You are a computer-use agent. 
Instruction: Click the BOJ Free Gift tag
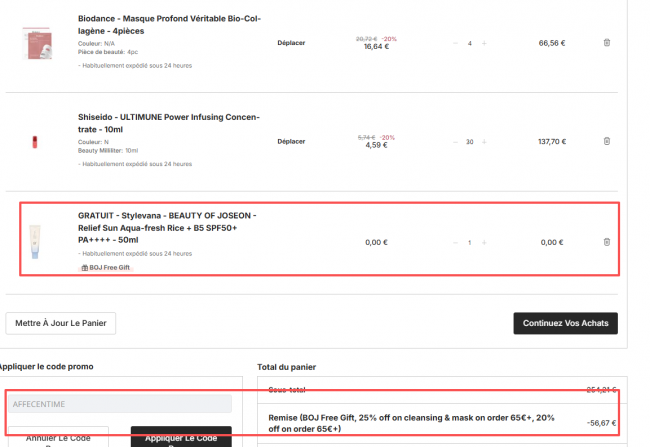point(106,268)
